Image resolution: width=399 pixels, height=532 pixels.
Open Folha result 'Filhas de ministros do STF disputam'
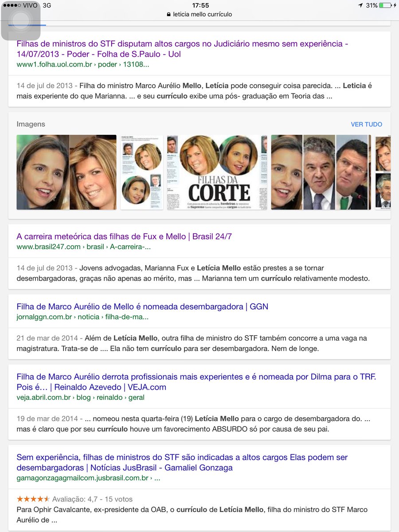182,49
